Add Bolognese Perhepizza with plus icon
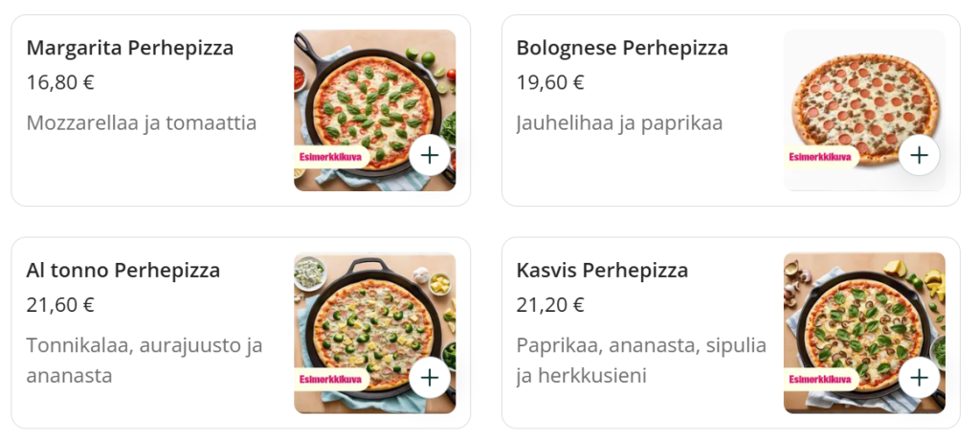 click(920, 155)
